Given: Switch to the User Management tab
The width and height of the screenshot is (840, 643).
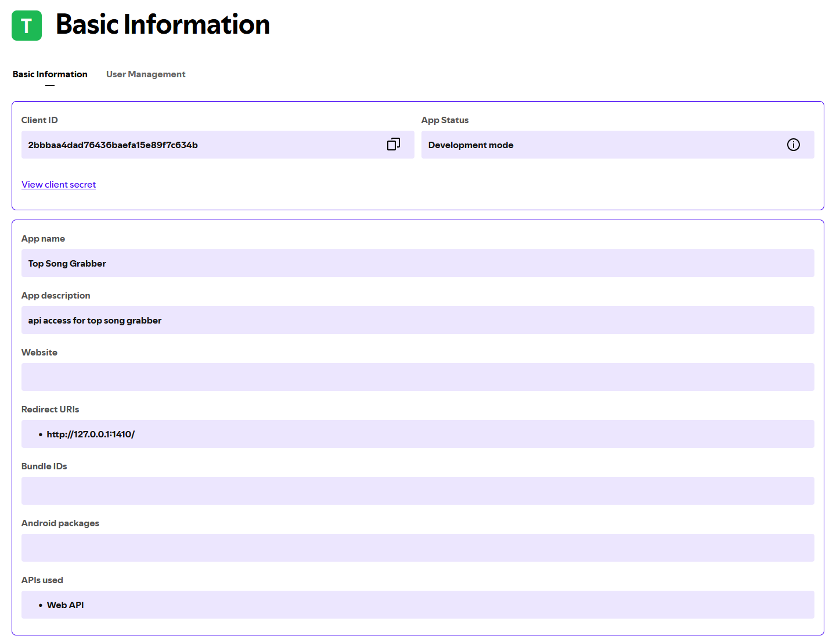Looking at the screenshot, I should [x=145, y=74].
